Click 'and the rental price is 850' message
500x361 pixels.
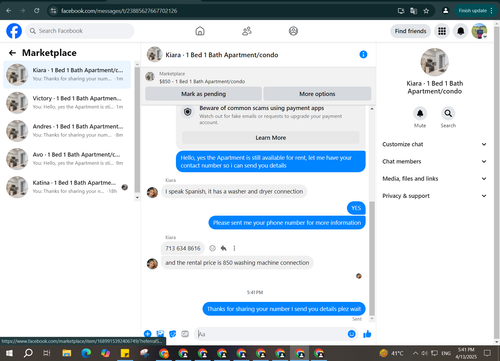[x=237, y=263]
